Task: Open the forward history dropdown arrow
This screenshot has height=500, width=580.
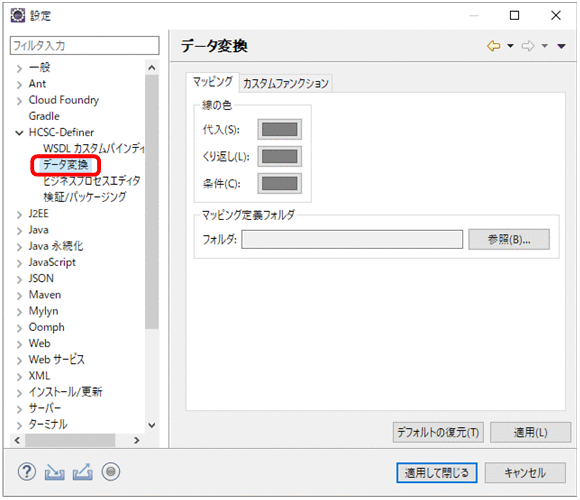Action: click(544, 46)
